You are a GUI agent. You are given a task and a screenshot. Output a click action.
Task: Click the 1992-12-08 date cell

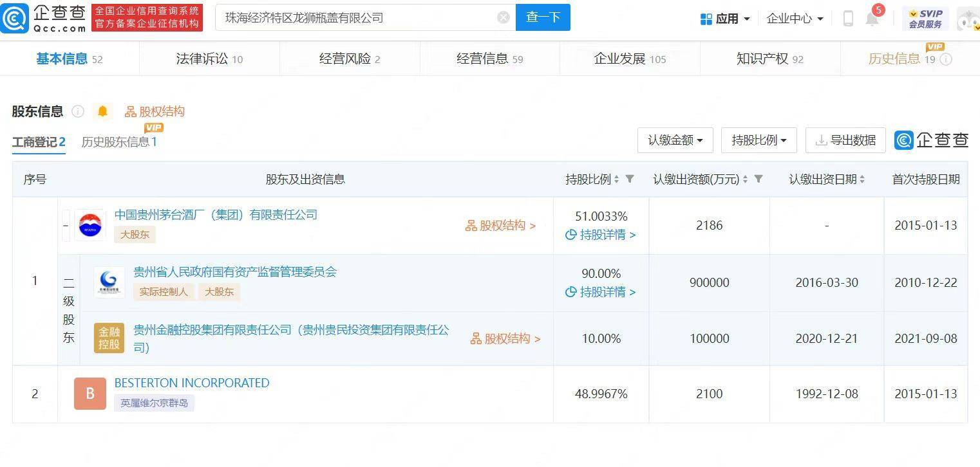[x=826, y=394]
